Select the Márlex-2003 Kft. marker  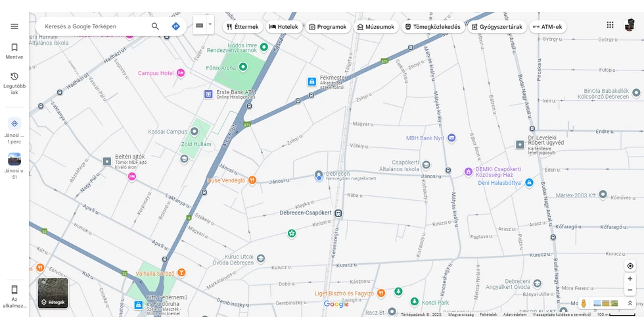[x=603, y=194]
